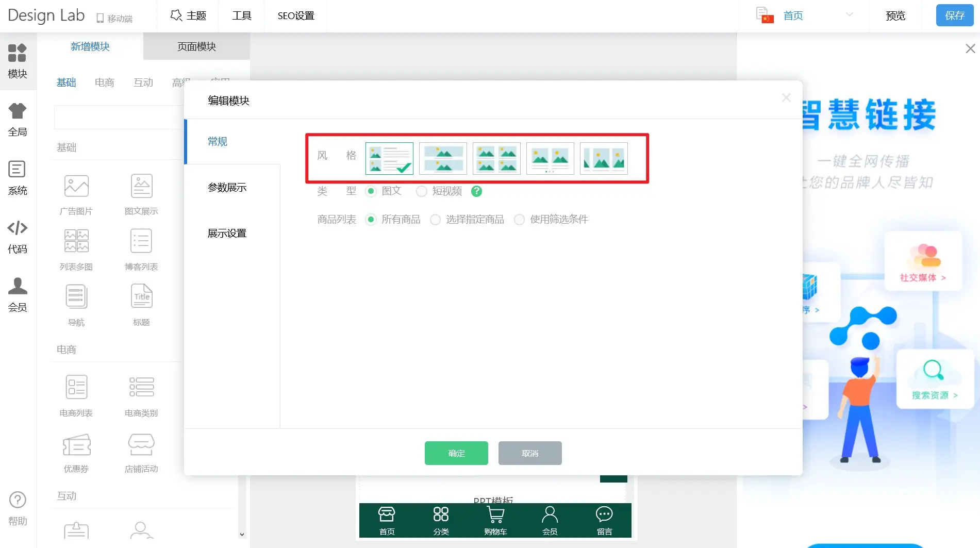The width and height of the screenshot is (980, 548).
Task: Click the green 确定 confirm button
Action: 456,453
